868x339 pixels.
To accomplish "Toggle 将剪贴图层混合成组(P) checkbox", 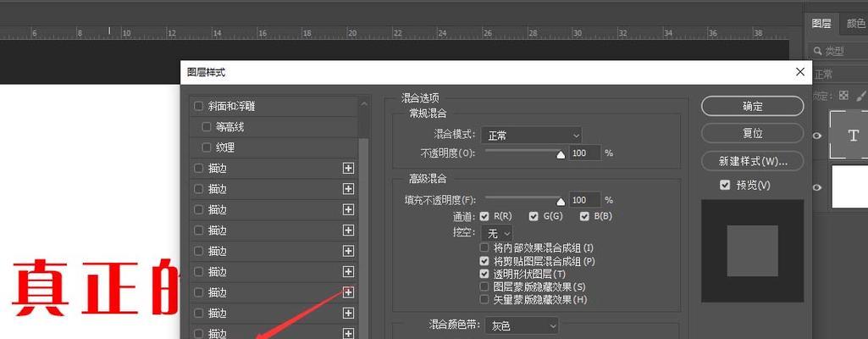I will (484, 261).
